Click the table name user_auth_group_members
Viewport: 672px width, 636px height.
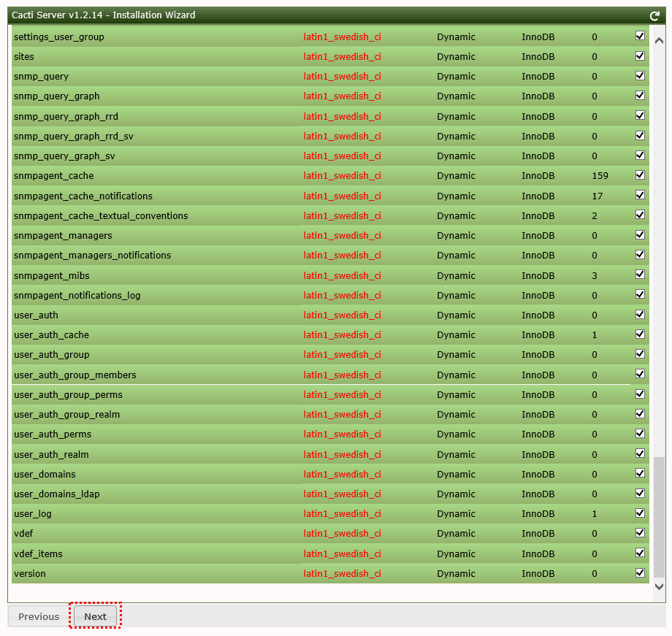(x=75, y=375)
